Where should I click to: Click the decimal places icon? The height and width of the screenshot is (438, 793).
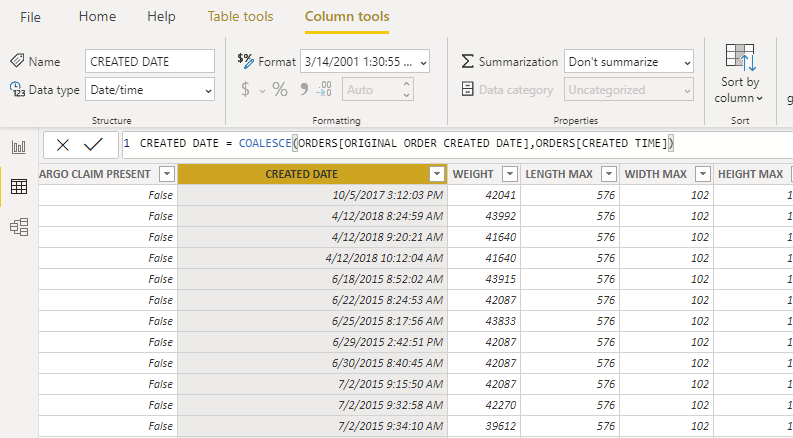click(x=324, y=89)
